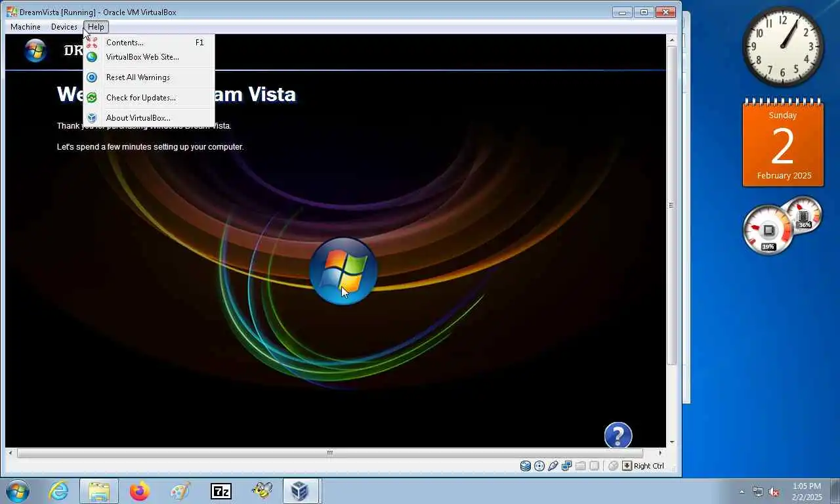
Task: Click the network adapters status icon
Action: click(566, 466)
